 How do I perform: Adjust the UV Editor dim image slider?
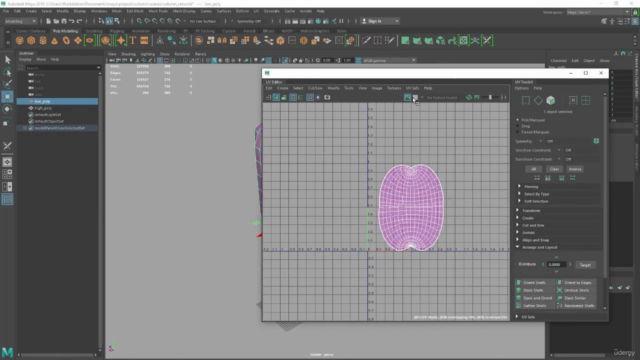(x=491, y=98)
